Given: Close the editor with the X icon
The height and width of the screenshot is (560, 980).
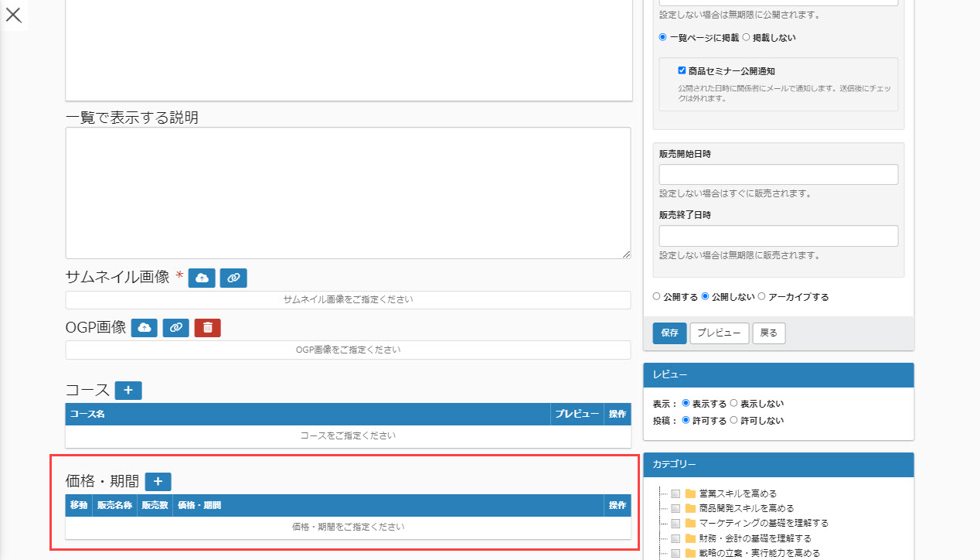Looking at the screenshot, I should click(14, 15).
